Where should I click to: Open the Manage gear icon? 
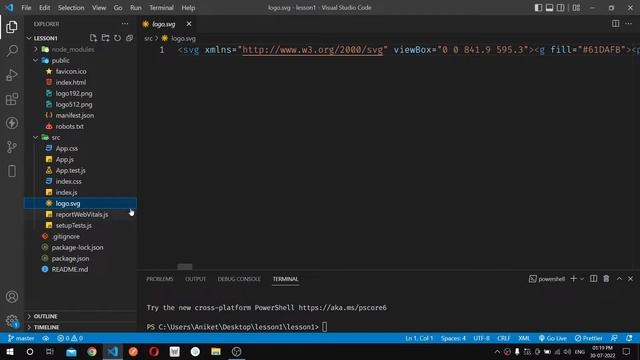[12, 321]
